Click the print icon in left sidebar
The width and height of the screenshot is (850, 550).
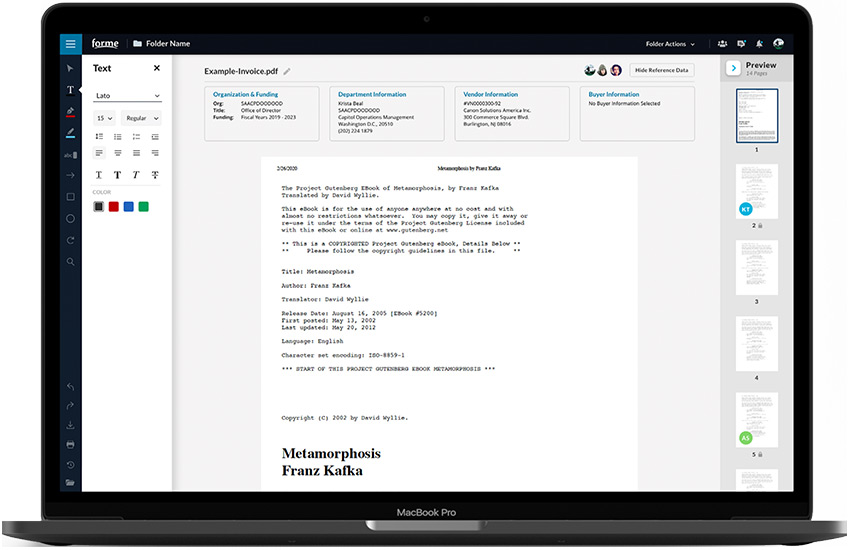point(70,444)
